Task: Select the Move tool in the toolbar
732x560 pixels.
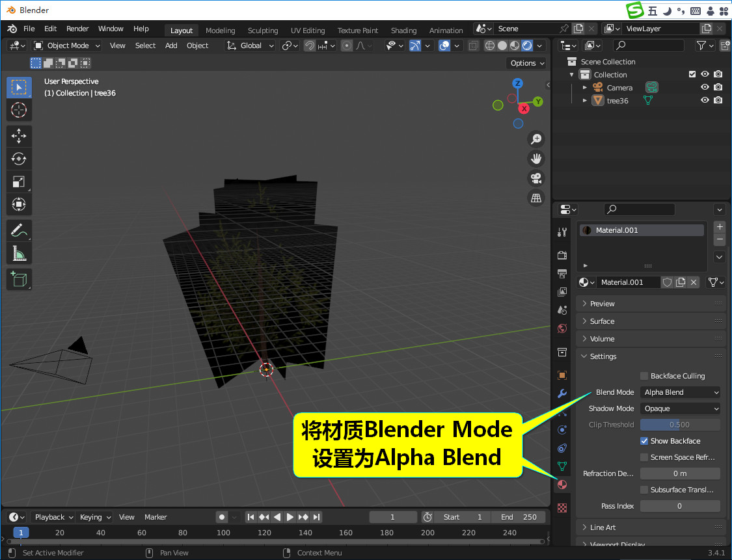Action: [x=19, y=136]
